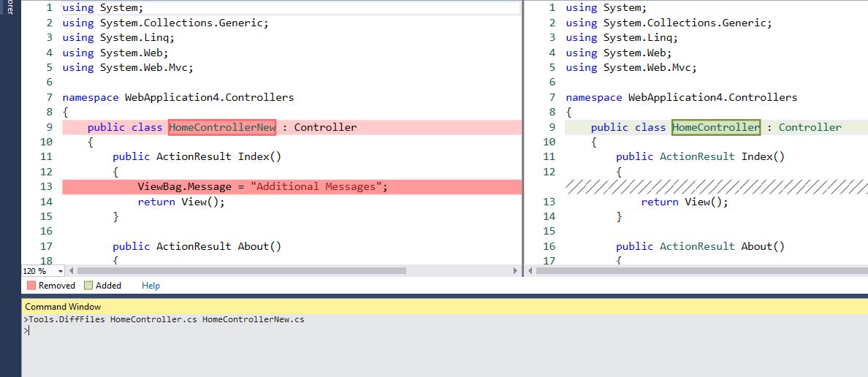Click the Removed legend label
Screen dimensions: 868x377
coord(56,286)
